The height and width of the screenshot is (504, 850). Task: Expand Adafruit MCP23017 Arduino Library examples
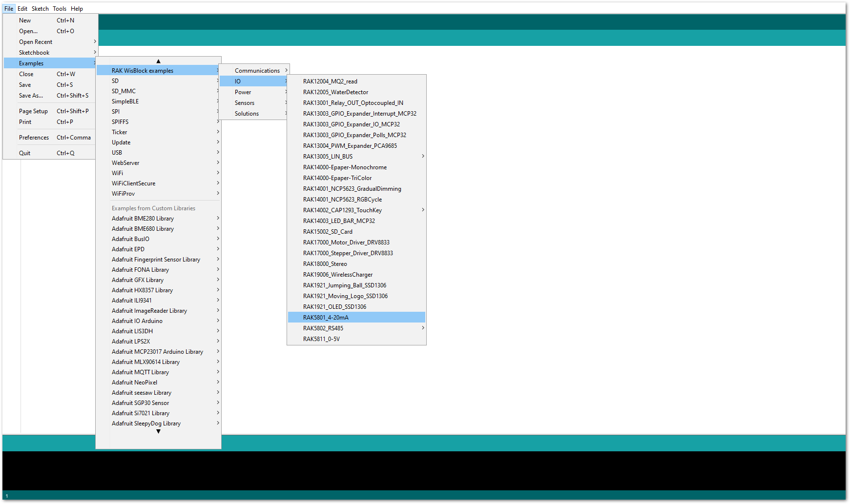tap(158, 352)
